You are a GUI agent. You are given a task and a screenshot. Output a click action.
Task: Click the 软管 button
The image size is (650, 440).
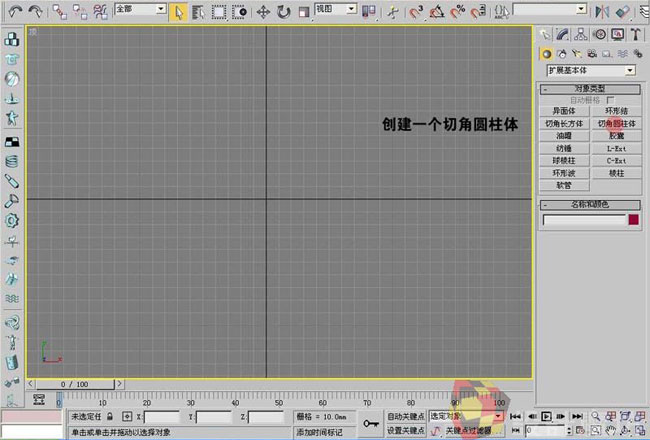(x=564, y=185)
